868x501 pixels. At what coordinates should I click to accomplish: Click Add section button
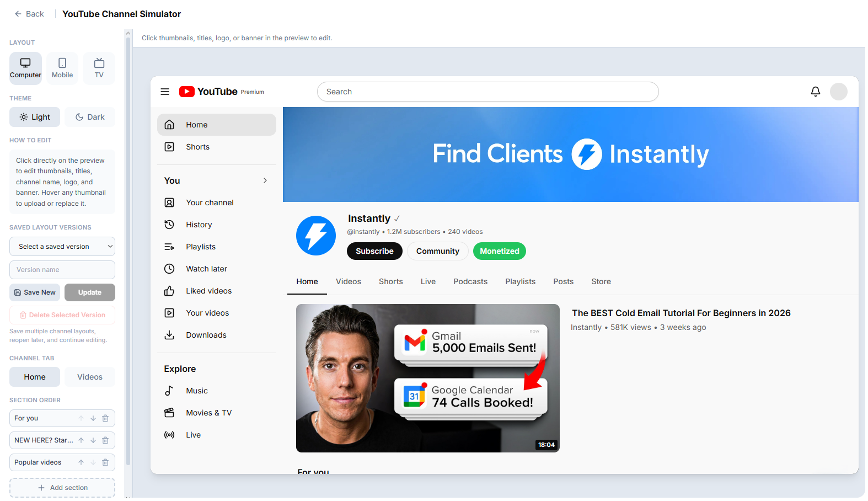click(x=62, y=488)
